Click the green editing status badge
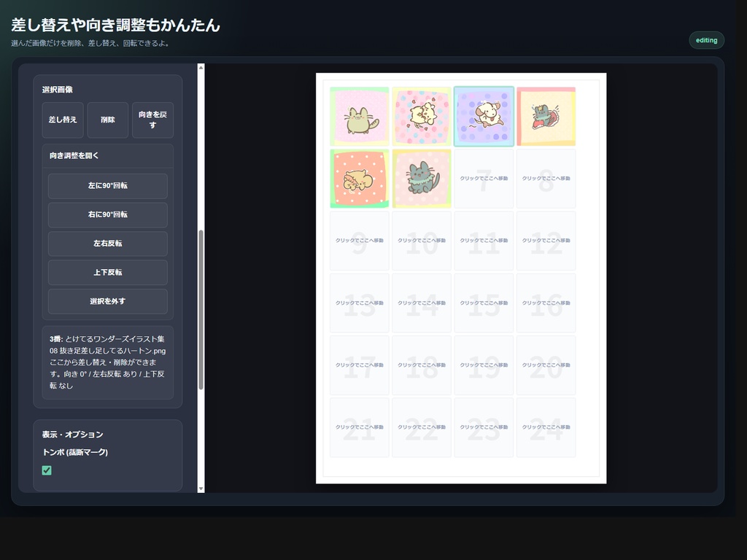Viewport: 747px width, 560px height. 706,40
